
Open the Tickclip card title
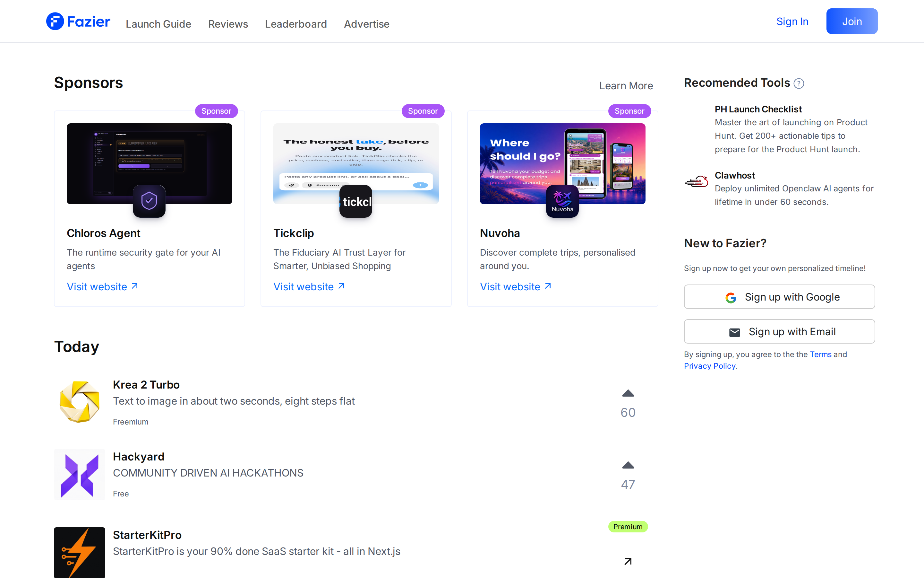coord(294,233)
